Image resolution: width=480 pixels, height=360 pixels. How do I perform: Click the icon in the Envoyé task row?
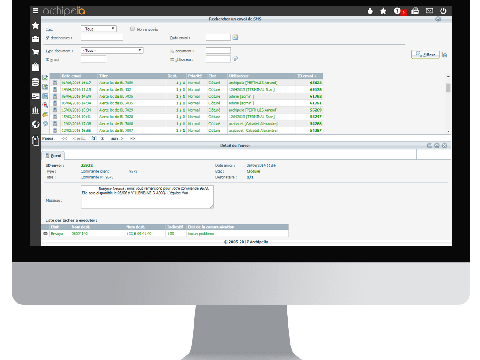[x=45, y=234]
